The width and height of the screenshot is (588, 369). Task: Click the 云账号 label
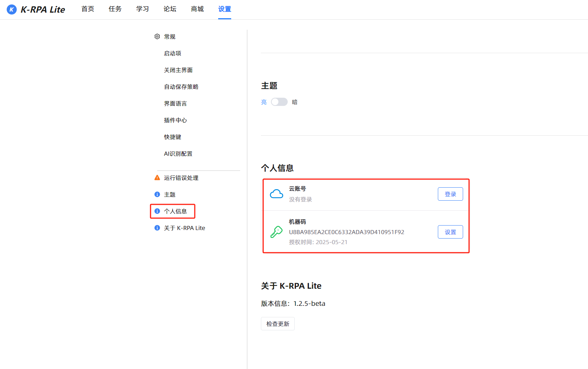coord(297,188)
